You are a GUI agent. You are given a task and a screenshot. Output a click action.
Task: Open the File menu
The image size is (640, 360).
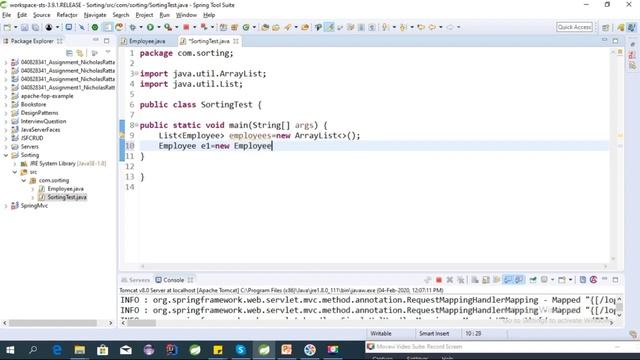pos(7,15)
